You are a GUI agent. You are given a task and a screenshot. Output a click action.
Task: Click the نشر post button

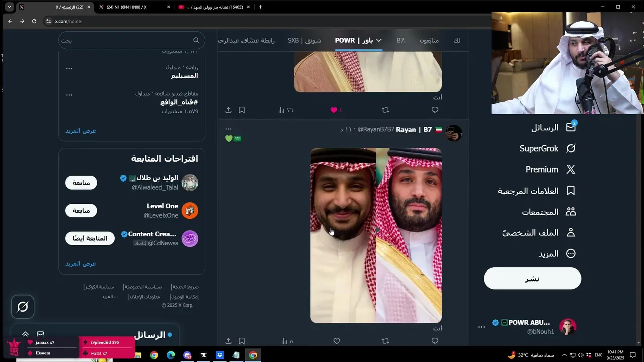point(532,279)
